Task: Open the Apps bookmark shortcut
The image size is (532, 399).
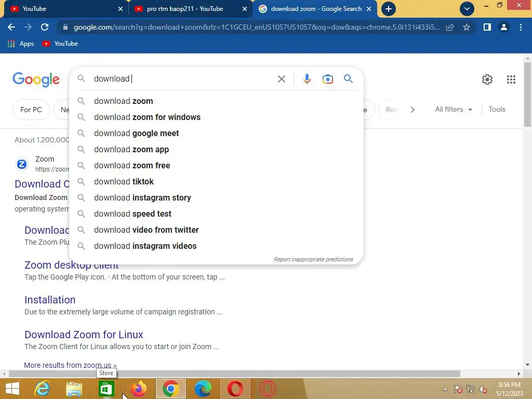Action: 21,44
